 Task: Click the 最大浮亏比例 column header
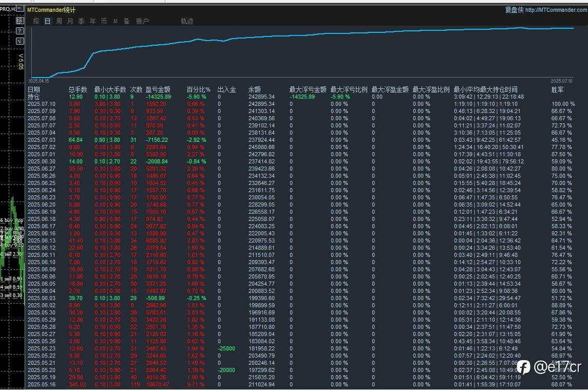[349, 89]
